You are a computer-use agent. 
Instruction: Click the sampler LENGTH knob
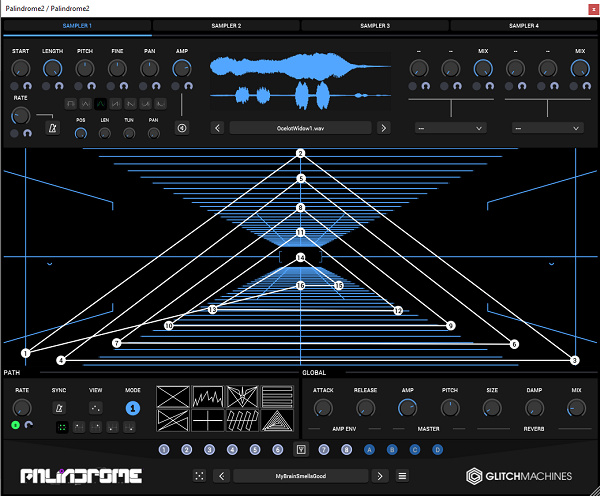point(52,69)
